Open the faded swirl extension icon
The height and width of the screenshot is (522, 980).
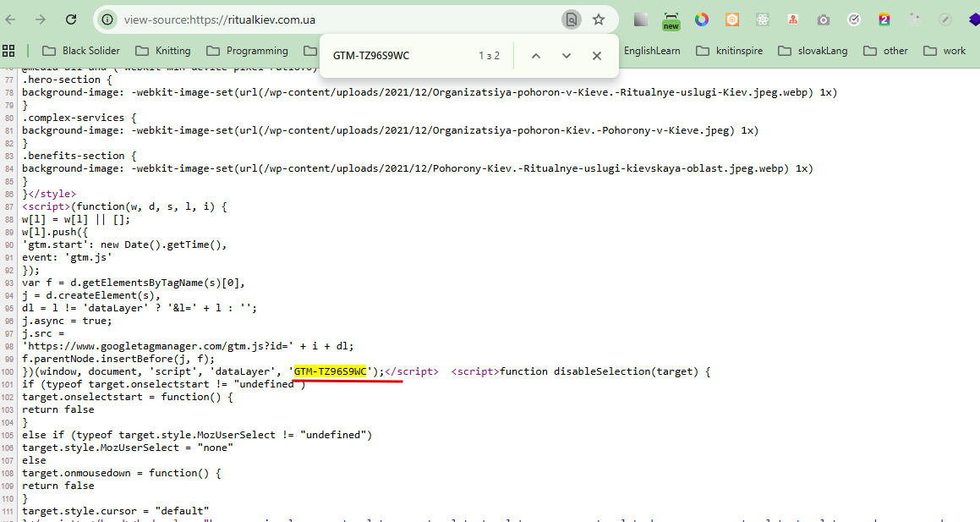click(915, 20)
